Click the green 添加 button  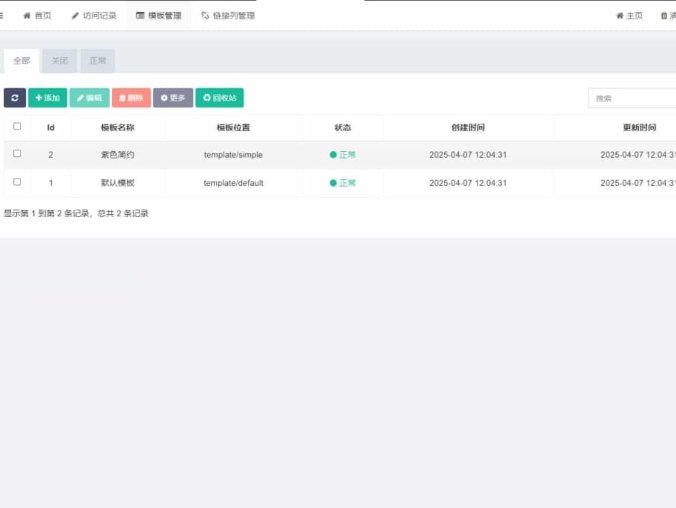(x=47, y=98)
